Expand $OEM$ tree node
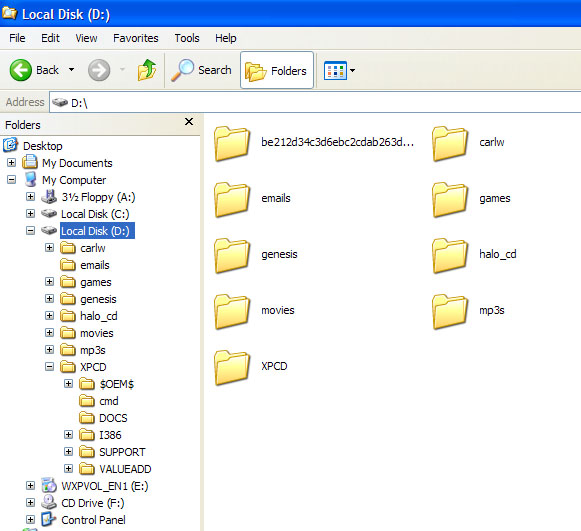Viewport: 581px width, 531px height. tap(68, 384)
